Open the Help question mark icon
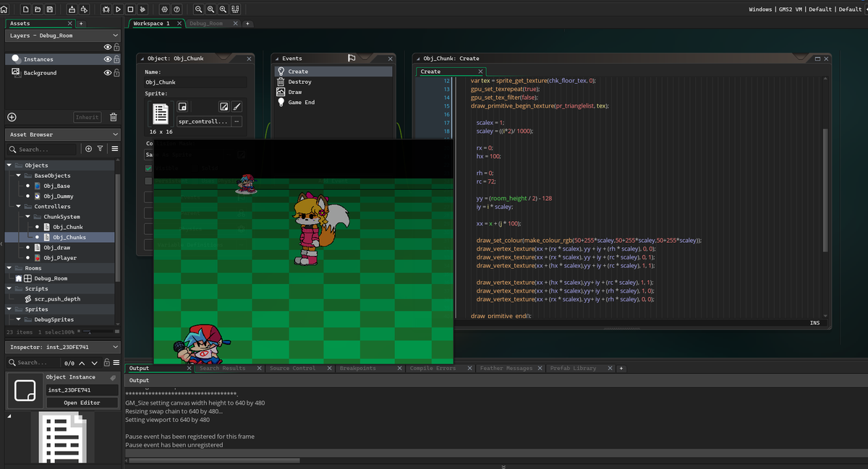868x469 pixels. 176,9
